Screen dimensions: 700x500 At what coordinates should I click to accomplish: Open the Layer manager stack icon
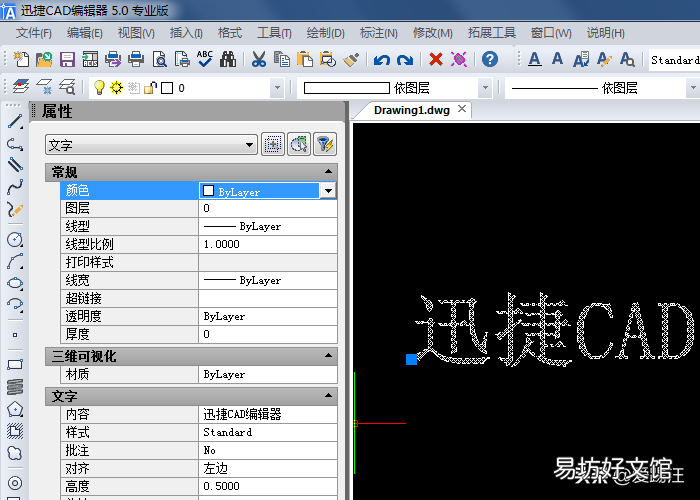click(21, 87)
